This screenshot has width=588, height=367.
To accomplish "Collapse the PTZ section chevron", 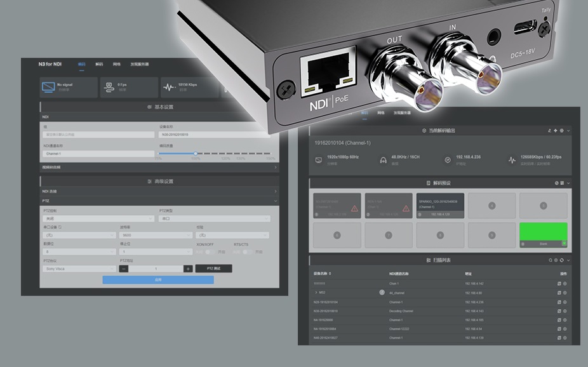I will point(275,201).
